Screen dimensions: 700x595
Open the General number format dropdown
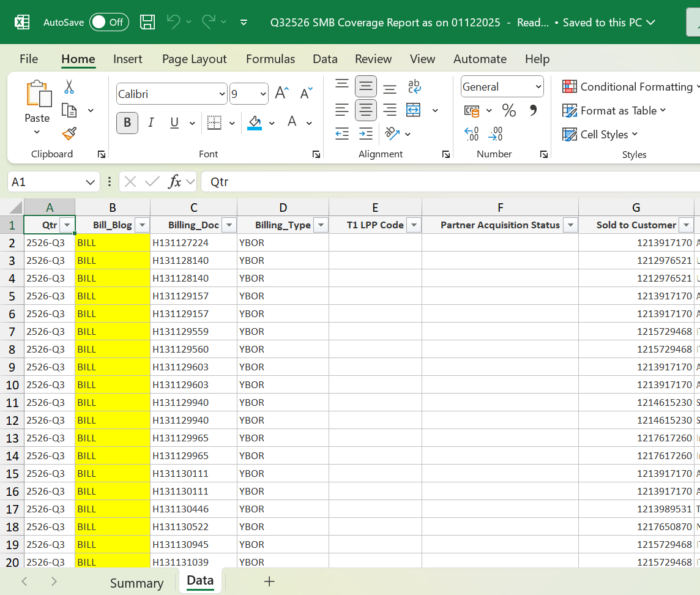point(538,87)
